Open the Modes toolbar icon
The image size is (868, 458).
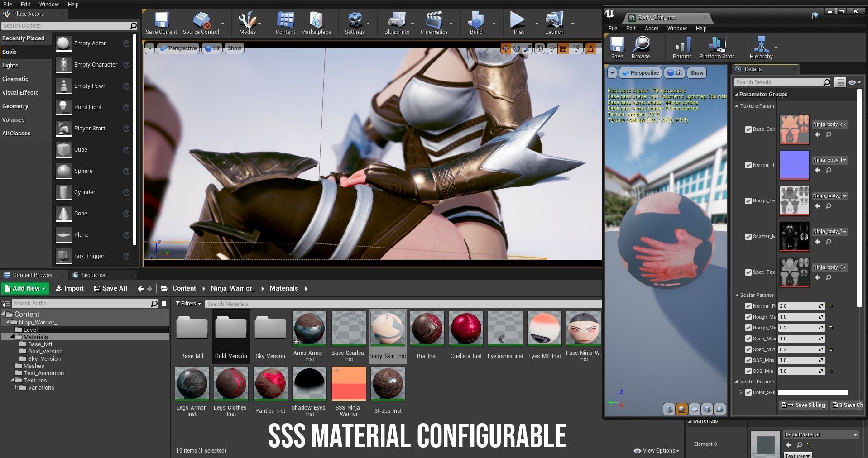247,24
